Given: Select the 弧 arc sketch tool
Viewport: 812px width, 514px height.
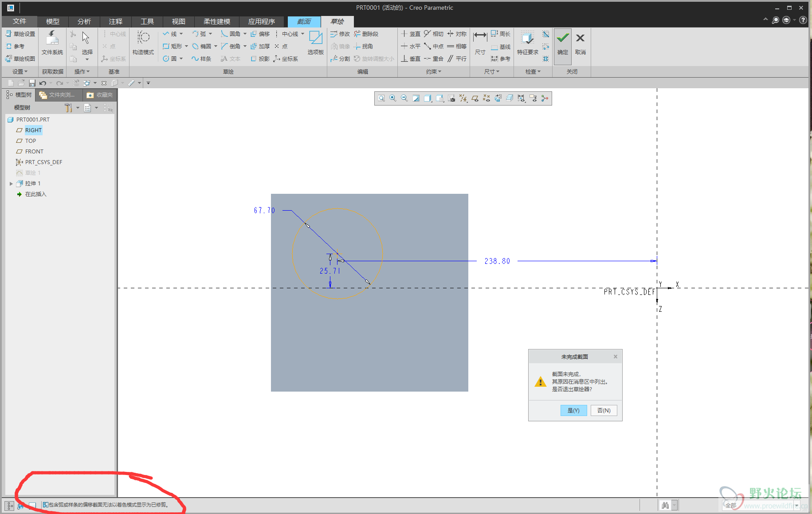Looking at the screenshot, I should (199, 34).
